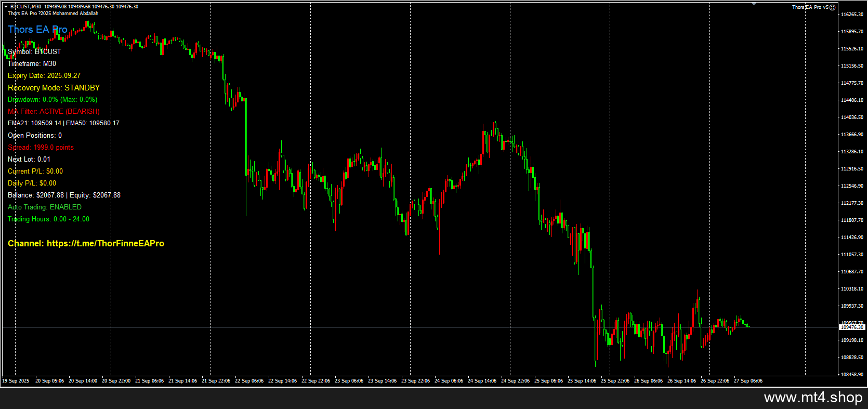Click the 'Thors EA Pro v5' expert name label
This screenshot has width=868, height=409.
pos(810,7)
